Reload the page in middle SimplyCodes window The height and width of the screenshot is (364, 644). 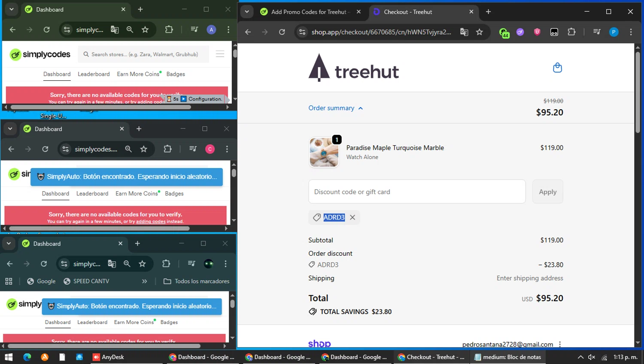(x=45, y=149)
